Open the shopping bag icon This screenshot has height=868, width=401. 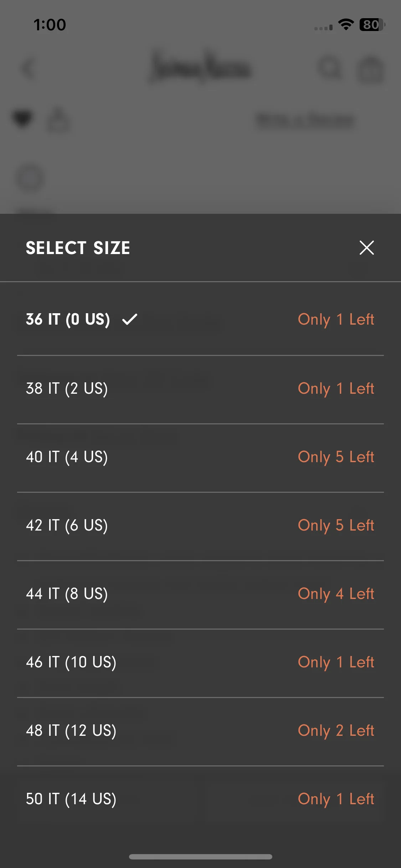371,69
